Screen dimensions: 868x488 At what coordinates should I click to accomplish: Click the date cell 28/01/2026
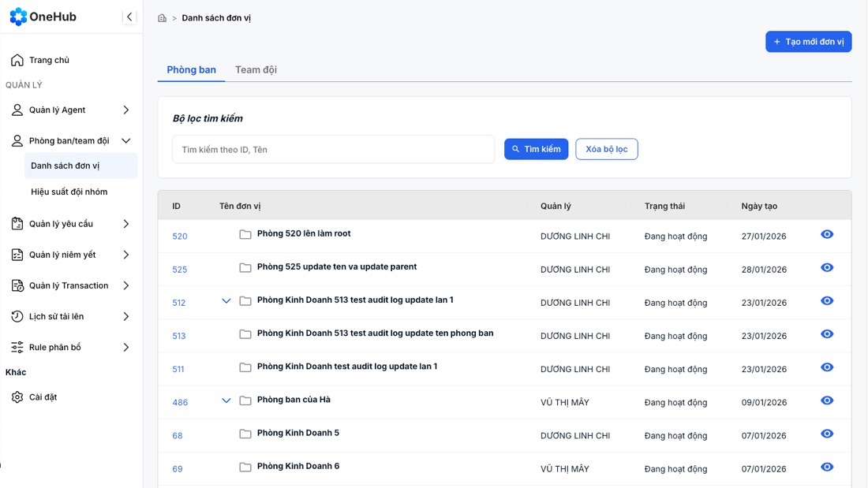[764, 270]
